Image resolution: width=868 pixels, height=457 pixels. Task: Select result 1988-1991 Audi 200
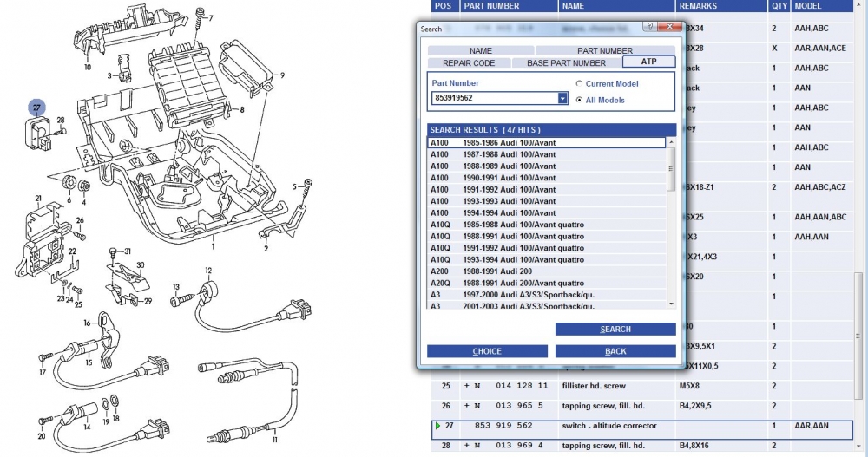click(547, 271)
